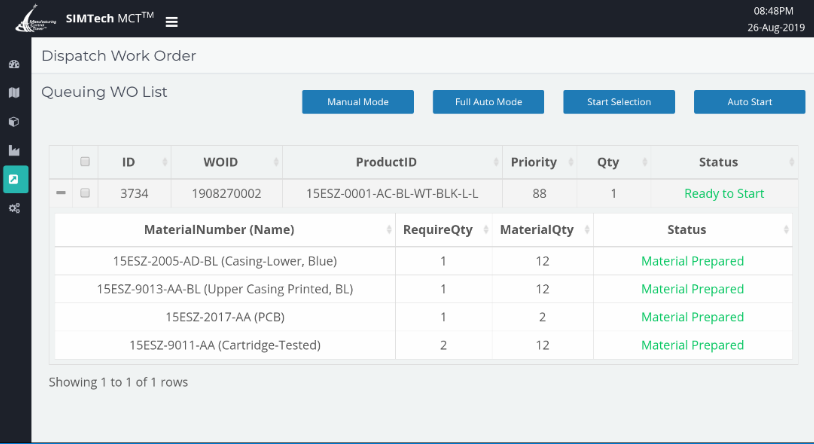Sort work orders by ID column
The width and height of the screenshot is (814, 444).
pyautogui.click(x=134, y=162)
